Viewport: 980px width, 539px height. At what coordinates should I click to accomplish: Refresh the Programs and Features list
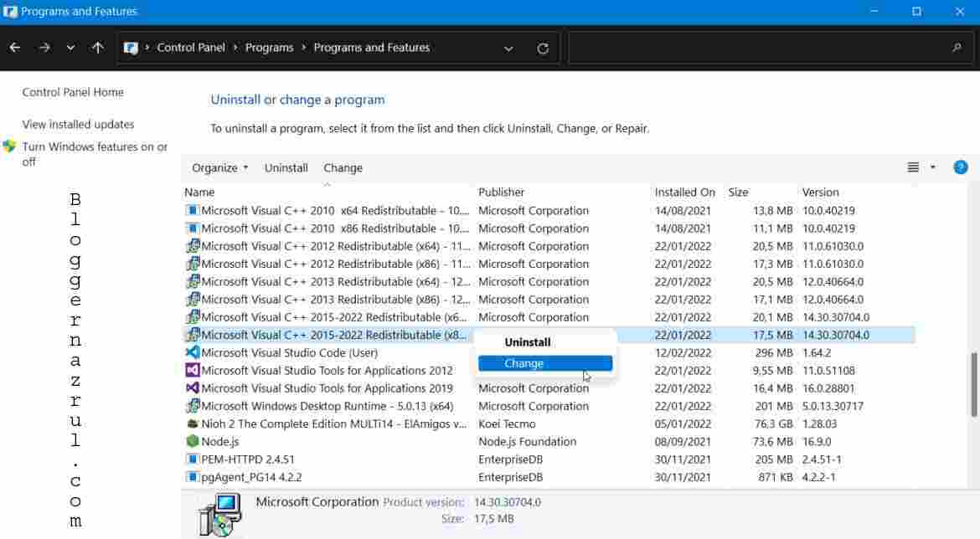tap(543, 48)
